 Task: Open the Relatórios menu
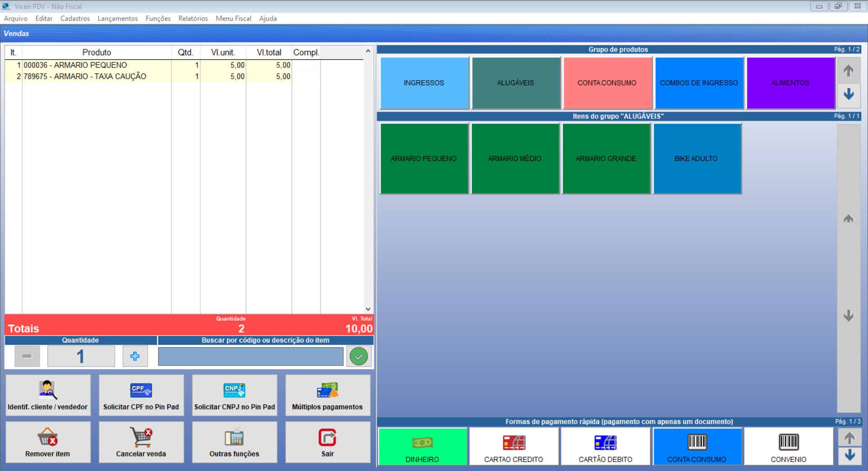point(193,19)
